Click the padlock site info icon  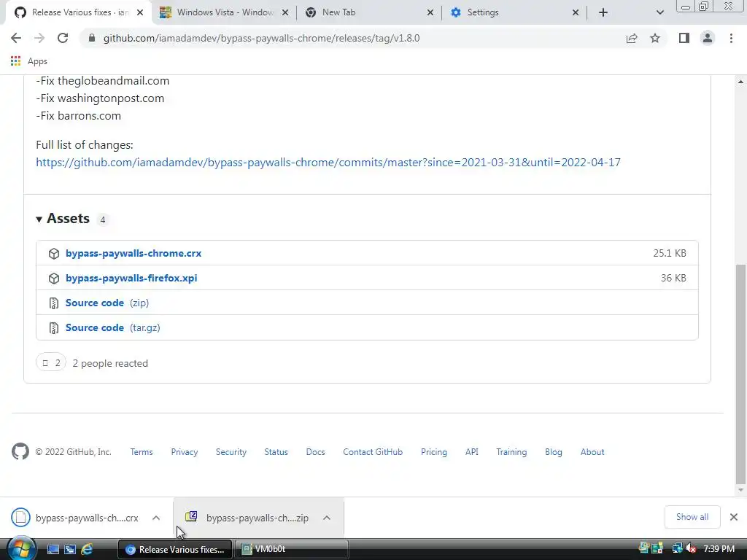(x=92, y=38)
